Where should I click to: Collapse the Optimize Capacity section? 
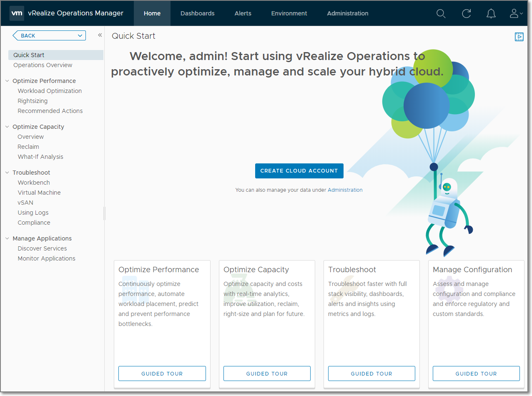pos(7,127)
